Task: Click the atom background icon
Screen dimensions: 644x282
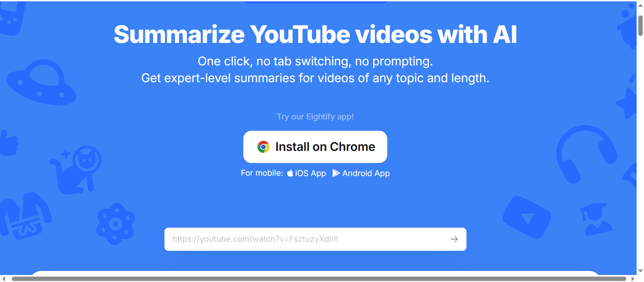Action: [115, 224]
